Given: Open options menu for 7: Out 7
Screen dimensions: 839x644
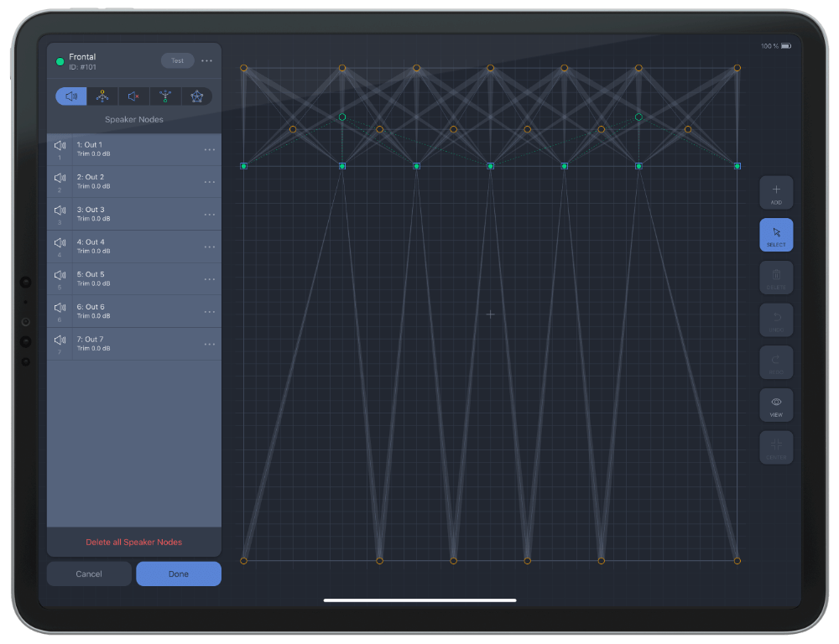Looking at the screenshot, I should (210, 345).
